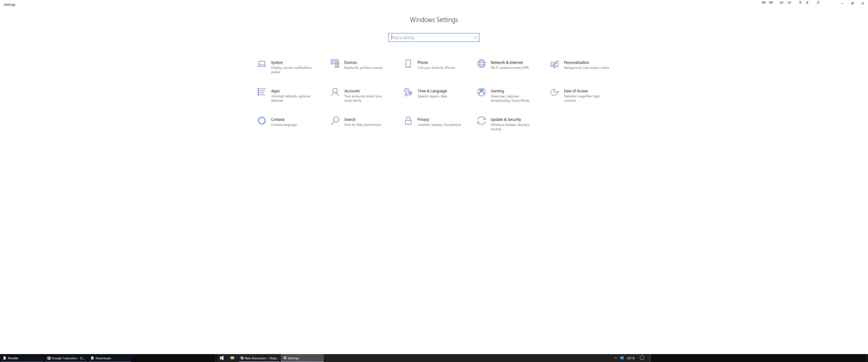The image size is (868, 362).
Task: Open Network & Internet globe icon
Action: [481, 63]
